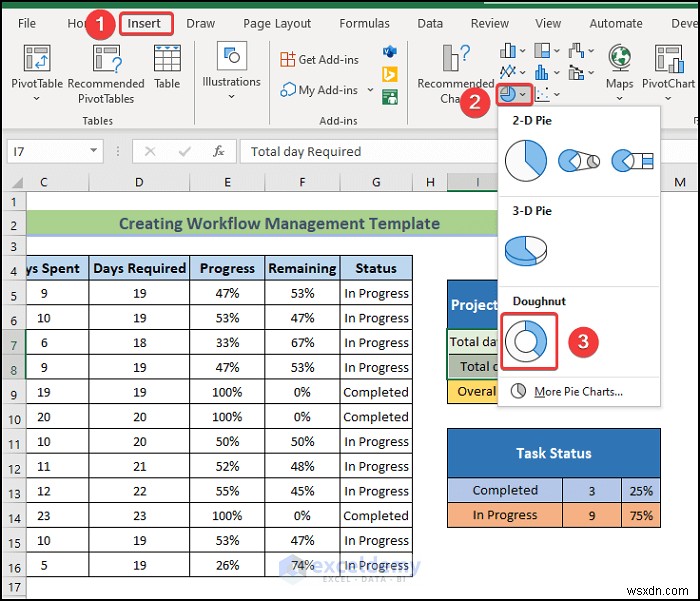Viewport: 700px width, 601px height.
Task: Expand the Column or Bar Chart dropdown arrow
Action: click(522, 51)
